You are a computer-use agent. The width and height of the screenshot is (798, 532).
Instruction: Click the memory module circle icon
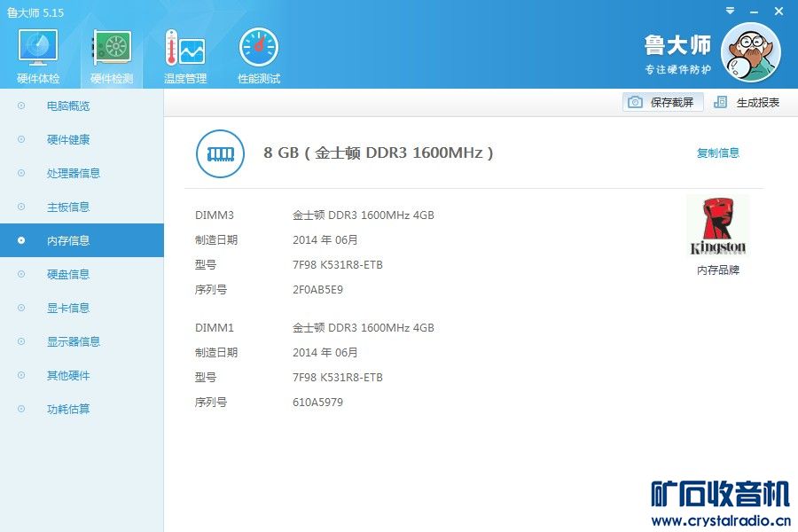tap(220, 153)
